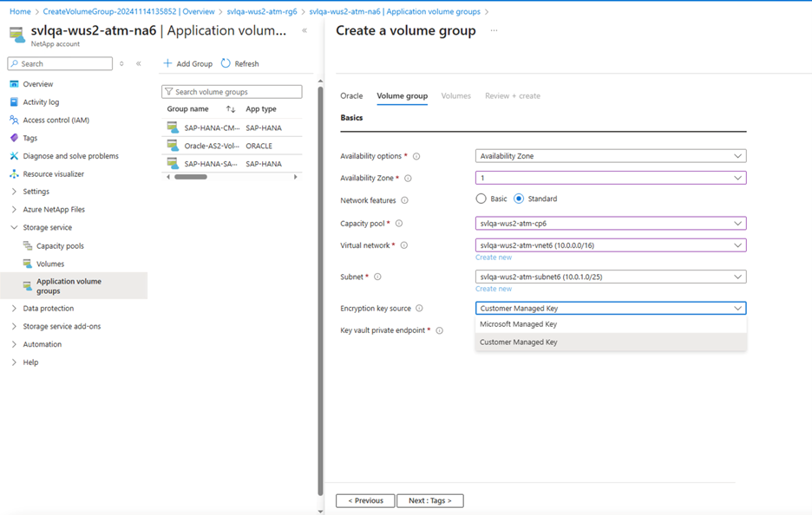
Task: Open the Virtual network dropdown
Action: (611, 245)
